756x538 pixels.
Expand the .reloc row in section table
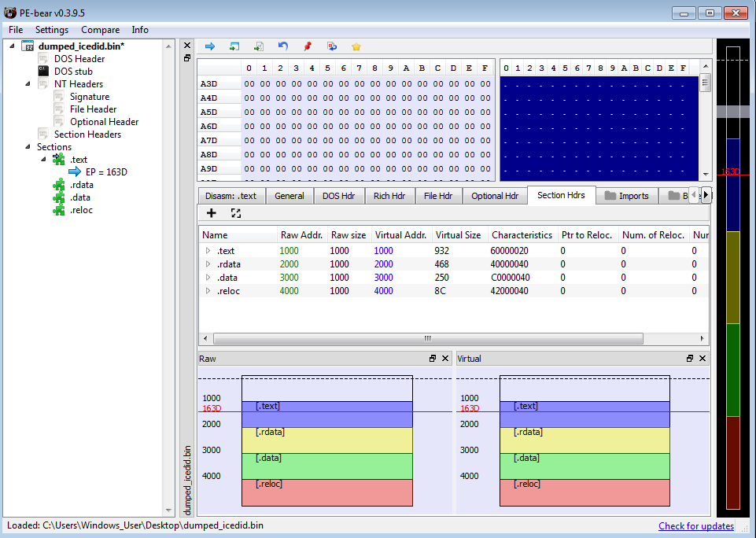click(x=208, y=291)
